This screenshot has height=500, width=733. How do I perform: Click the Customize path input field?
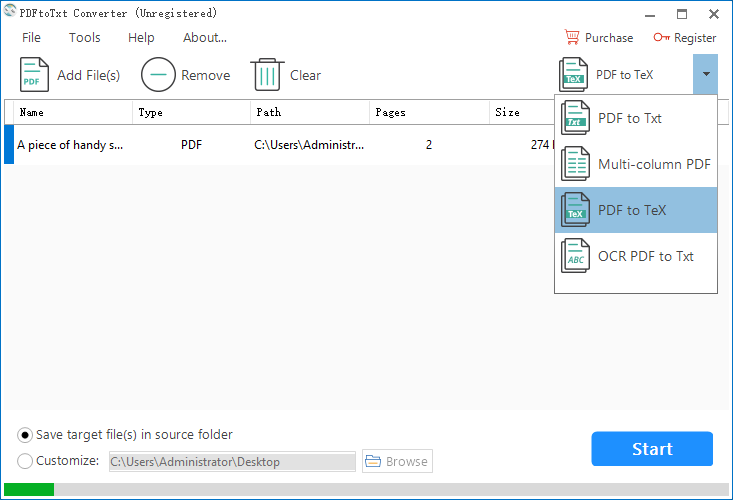pos(232,461)
